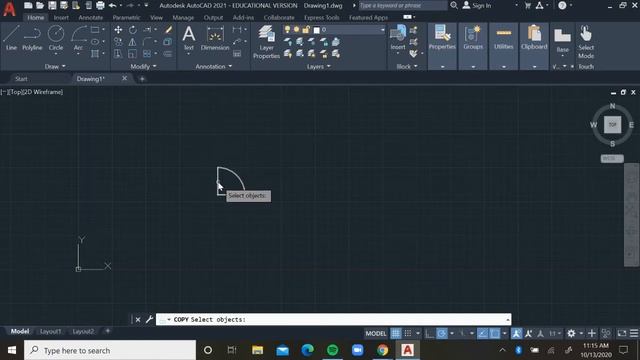
Task: Select the Circle tool
Action: click(56, 38)
